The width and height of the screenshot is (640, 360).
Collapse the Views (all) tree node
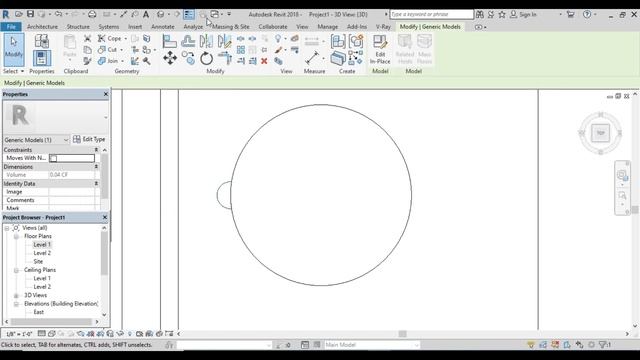[7, 228]
